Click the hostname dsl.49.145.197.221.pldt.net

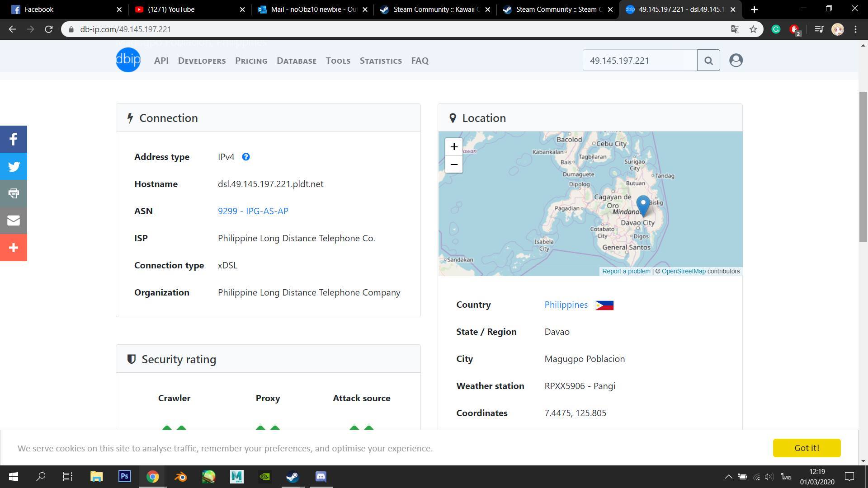pos(270,184)
